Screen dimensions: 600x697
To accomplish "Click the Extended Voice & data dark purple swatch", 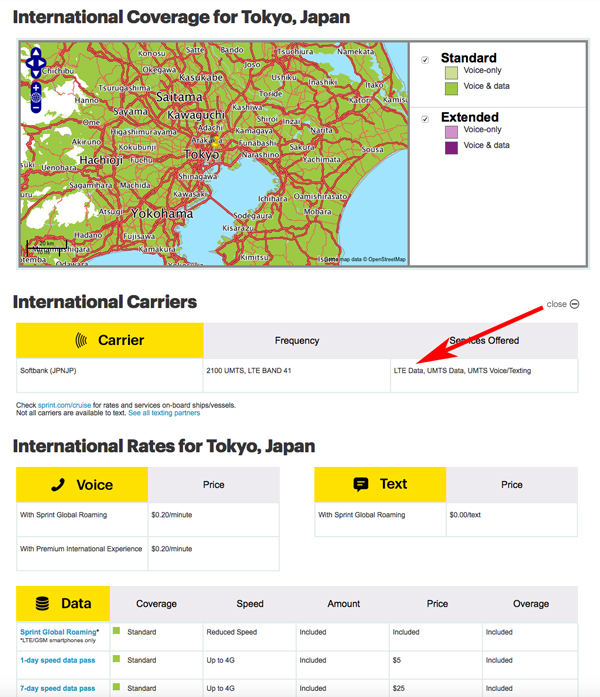I will pos(451,148).
